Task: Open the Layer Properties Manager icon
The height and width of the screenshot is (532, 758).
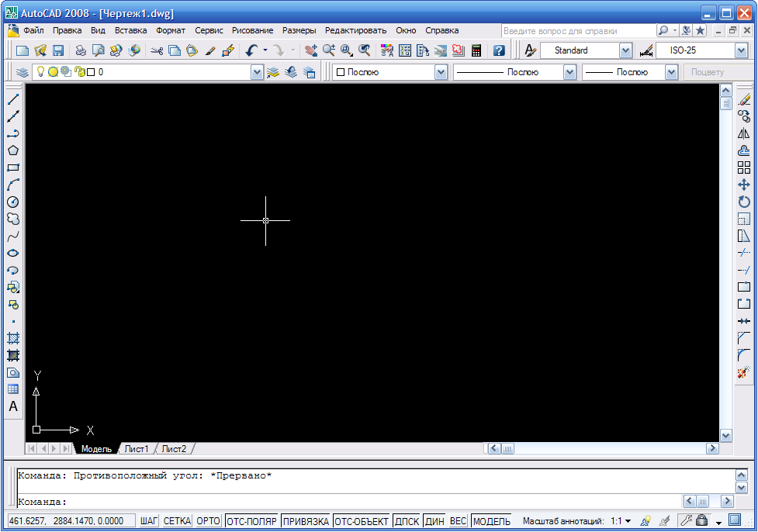Action: tap(22, 72)
